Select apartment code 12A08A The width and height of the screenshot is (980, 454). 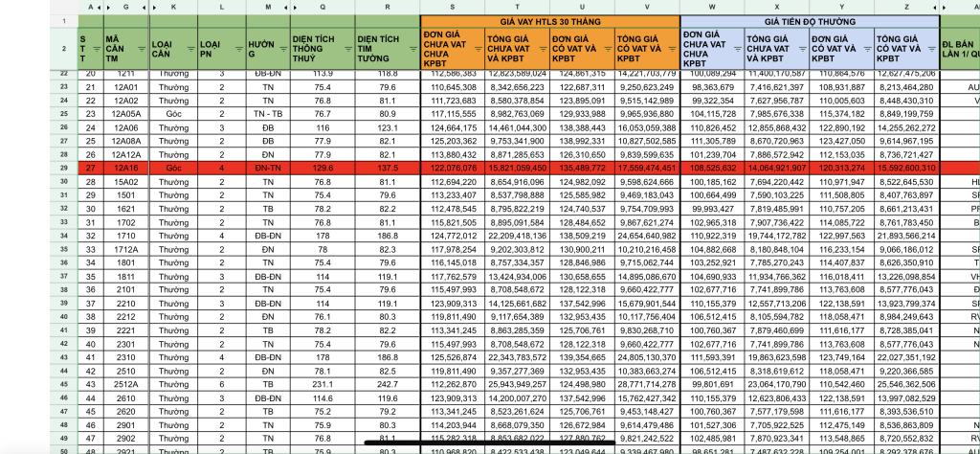coord(126,142)
